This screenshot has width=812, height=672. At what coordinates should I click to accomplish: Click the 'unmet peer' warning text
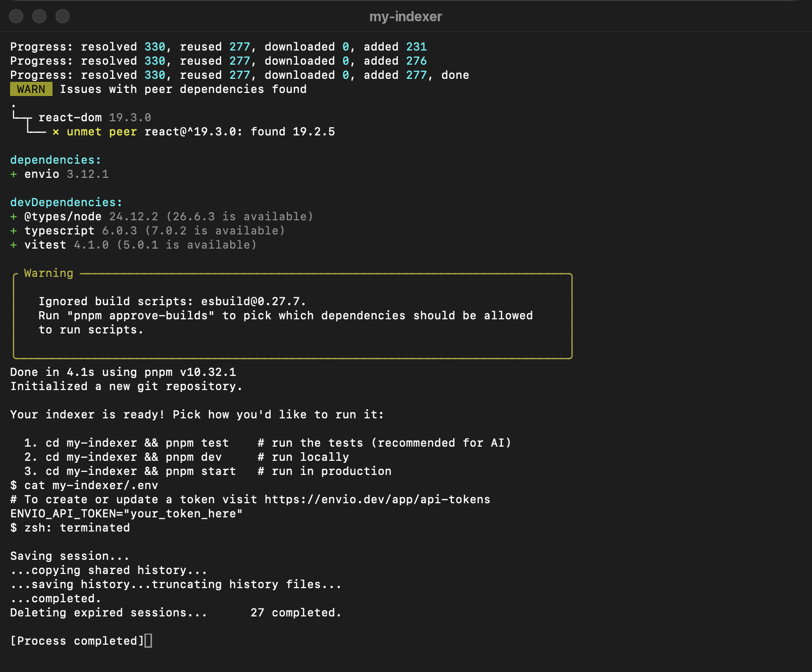(x=102, y=132)
